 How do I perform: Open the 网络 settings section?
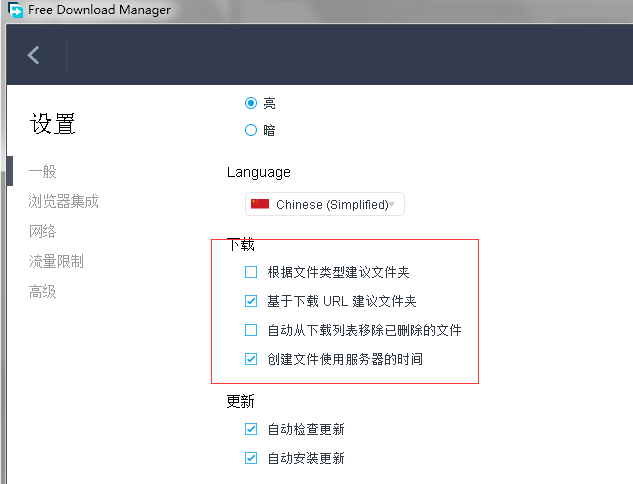[42, 231]
